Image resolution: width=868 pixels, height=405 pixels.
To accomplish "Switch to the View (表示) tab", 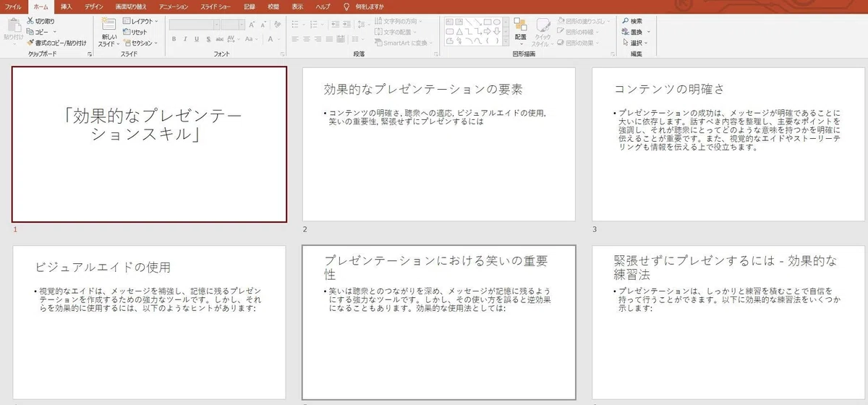I will point(297,6).
